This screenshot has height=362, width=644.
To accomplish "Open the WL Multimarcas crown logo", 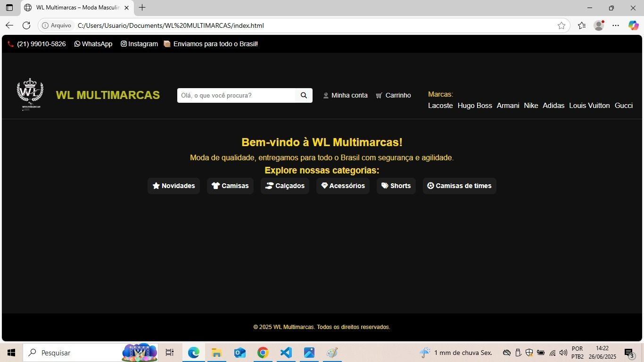I will click(x=30, y=94).
